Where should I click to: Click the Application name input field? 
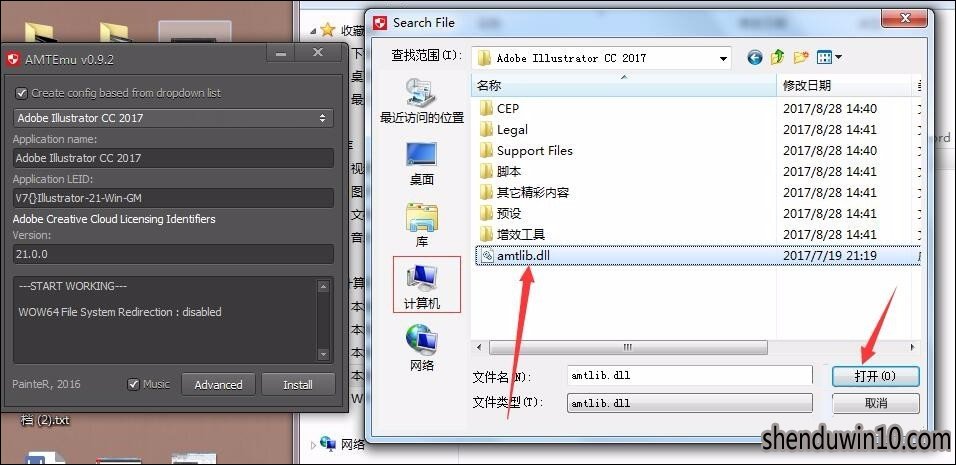tap(173, 158)
